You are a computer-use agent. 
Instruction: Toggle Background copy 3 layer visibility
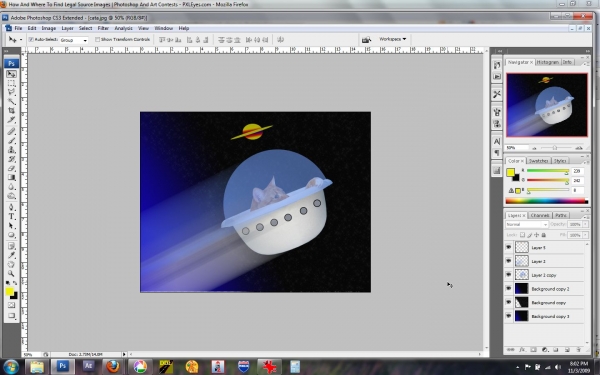click(509, 316)
